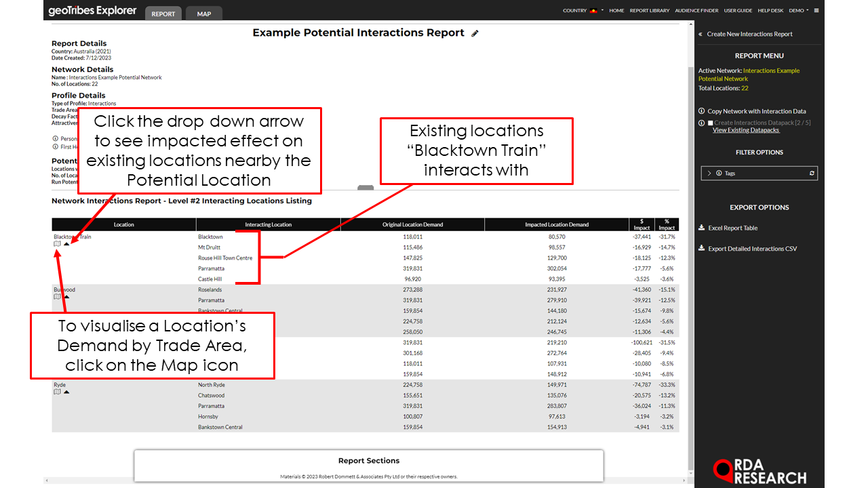
Task: Select the North Ryde interacting location
Action: click(211, 385)
